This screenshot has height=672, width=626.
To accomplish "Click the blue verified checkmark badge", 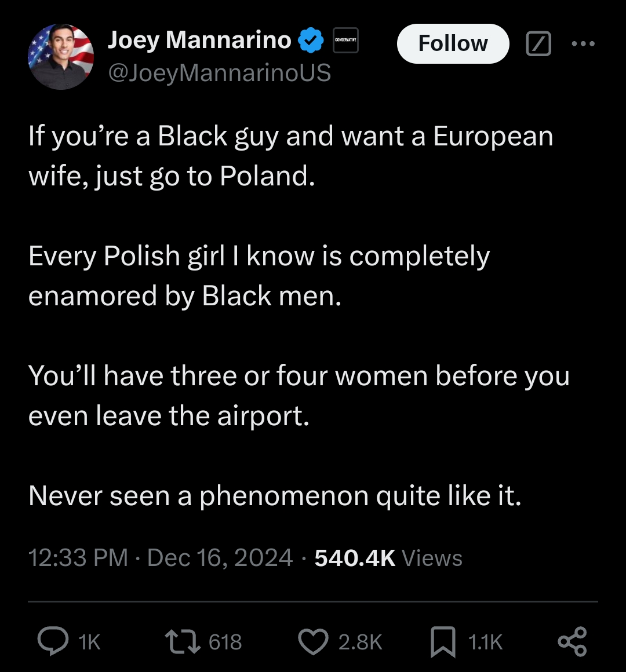I will point(311,41).
